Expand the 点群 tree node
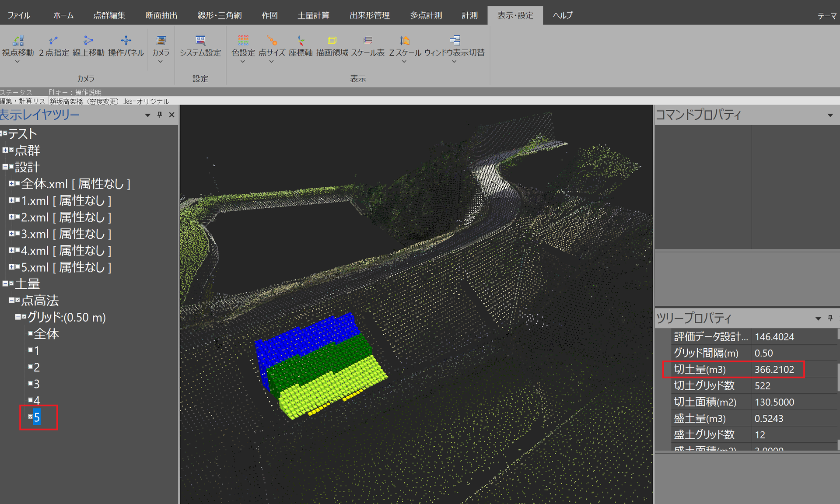 (5, 150)
